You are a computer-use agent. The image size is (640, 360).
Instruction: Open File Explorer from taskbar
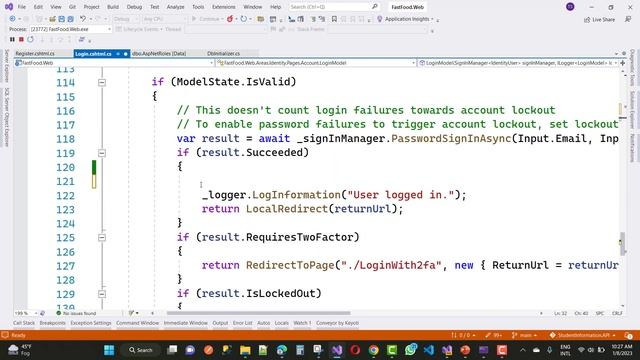(x=245, y=350)
